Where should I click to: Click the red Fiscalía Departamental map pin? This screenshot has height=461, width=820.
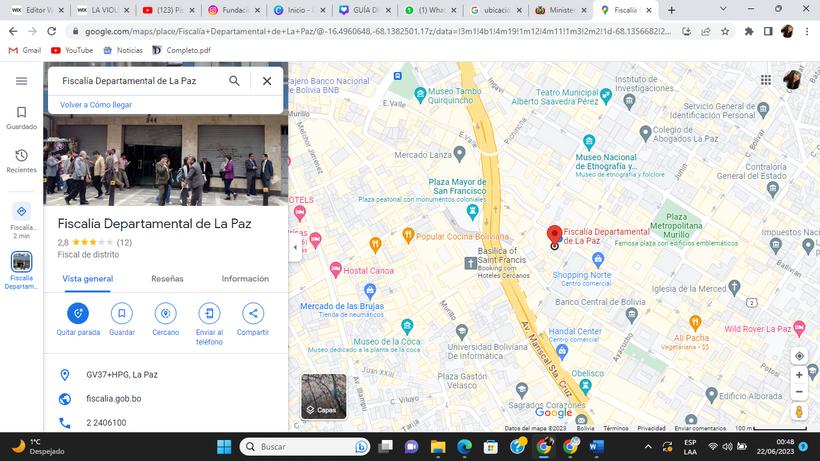554,236
